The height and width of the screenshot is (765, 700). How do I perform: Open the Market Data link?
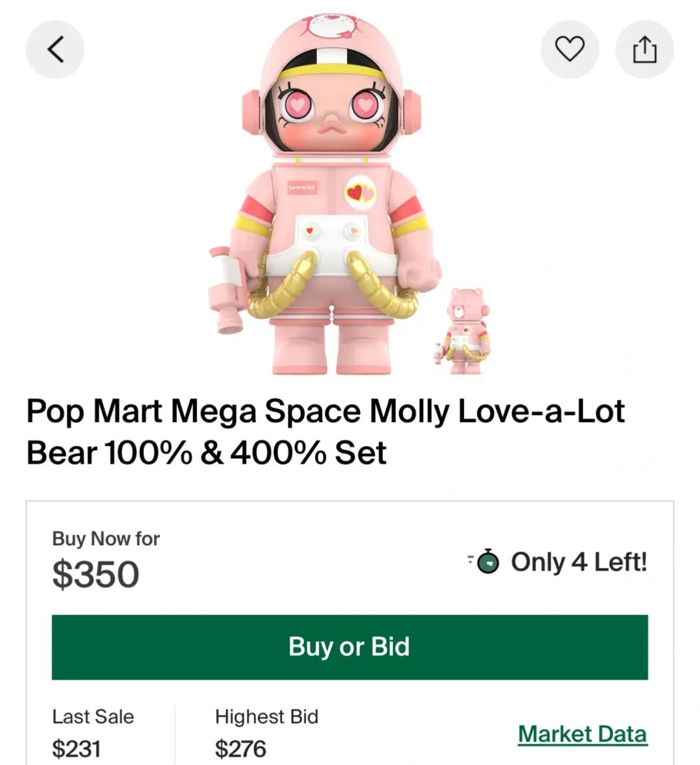point(582,734)
